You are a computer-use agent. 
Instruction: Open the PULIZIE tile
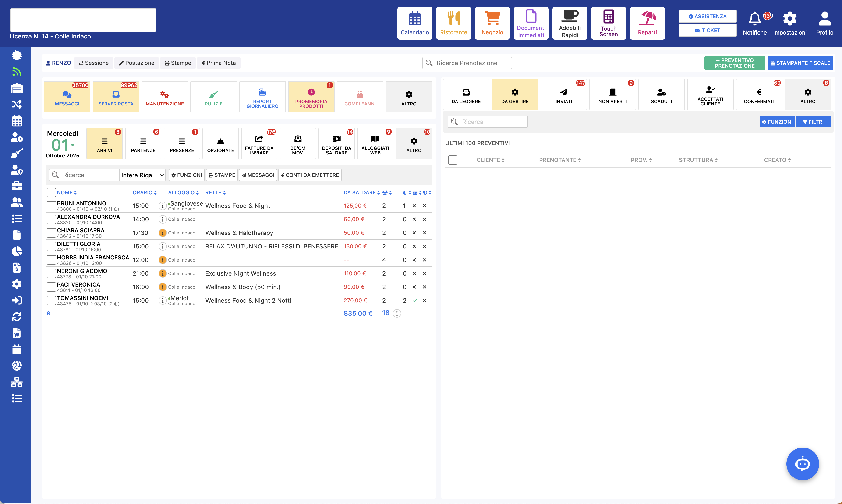[213, 97]
